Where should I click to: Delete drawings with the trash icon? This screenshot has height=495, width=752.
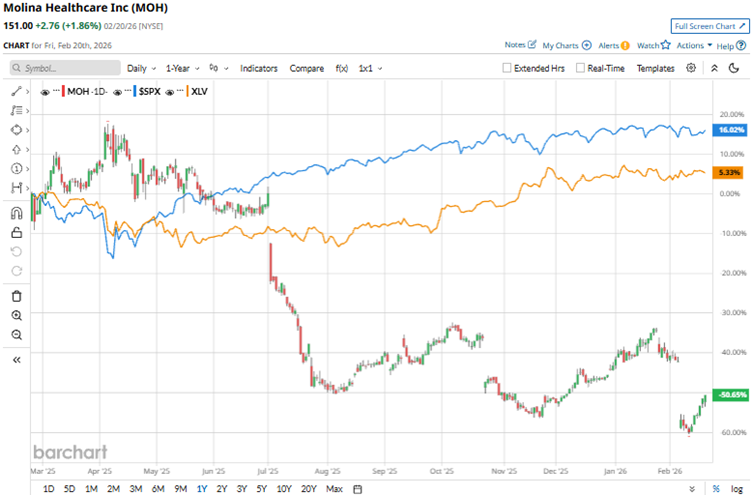point(16,295)
